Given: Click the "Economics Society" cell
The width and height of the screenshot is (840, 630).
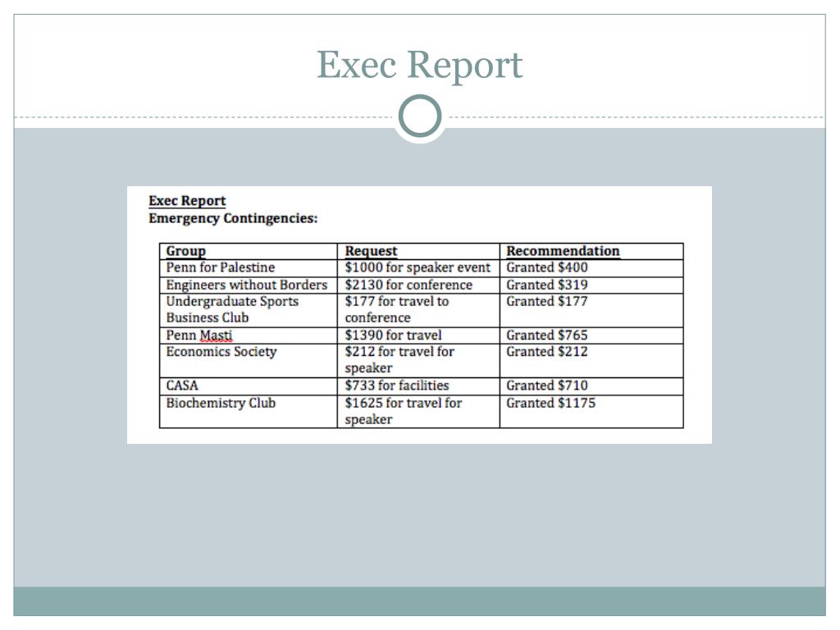Looking at the screenshot, I should (249, 361).
